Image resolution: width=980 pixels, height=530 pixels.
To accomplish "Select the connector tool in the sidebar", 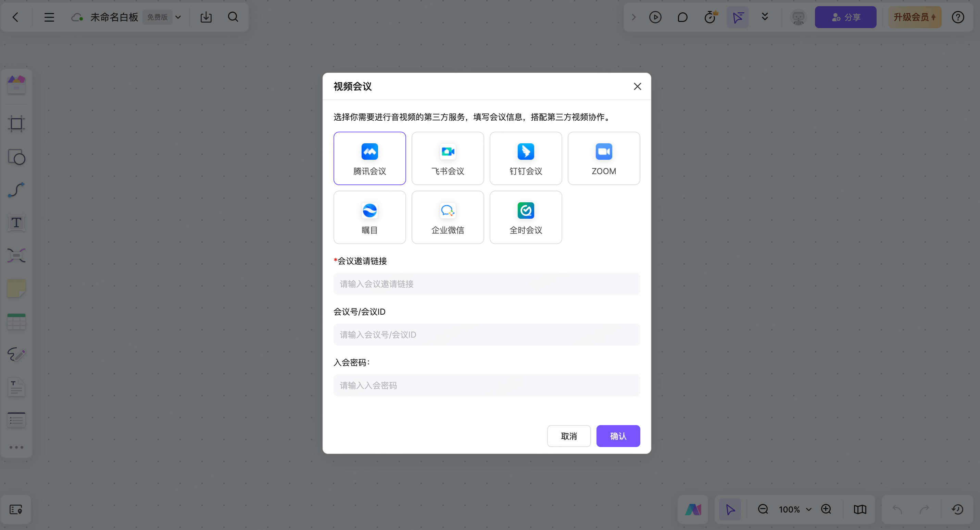I will 16,190.
